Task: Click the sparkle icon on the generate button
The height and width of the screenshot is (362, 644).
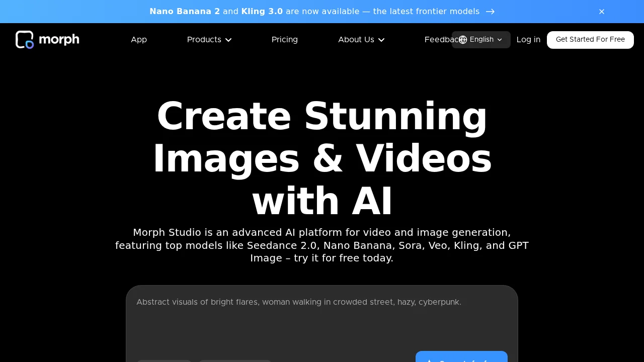Action: [x=429, y=361]
